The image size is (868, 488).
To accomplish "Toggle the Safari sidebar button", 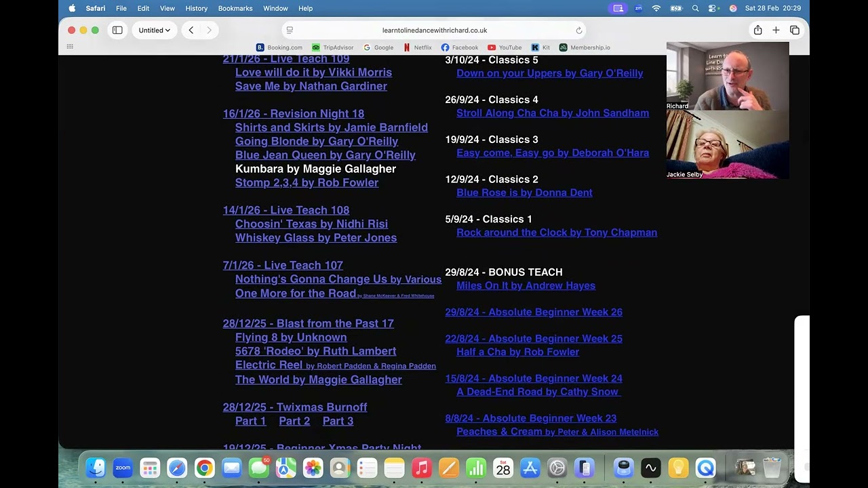I will point(117,30).
